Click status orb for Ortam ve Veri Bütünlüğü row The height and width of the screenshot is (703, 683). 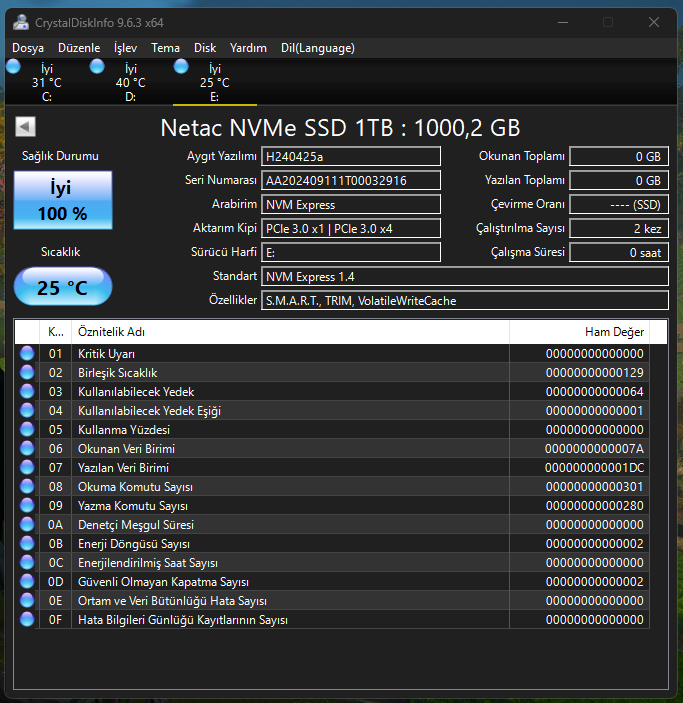click(27, 600)
